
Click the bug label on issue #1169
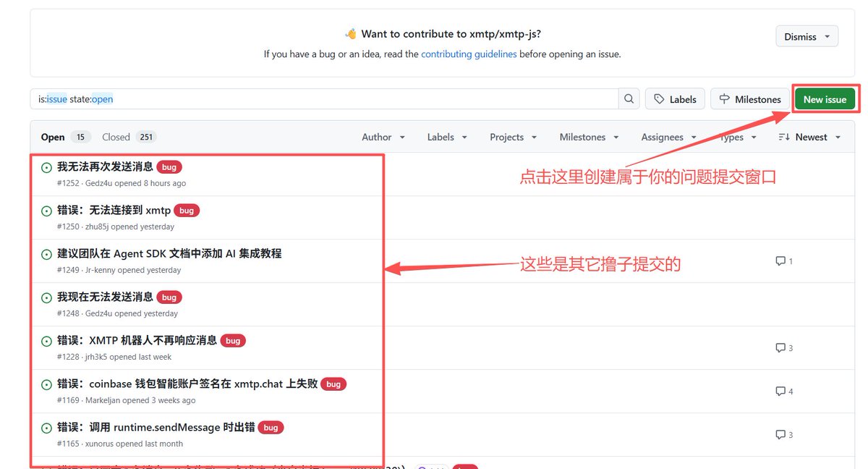[333, 384]
